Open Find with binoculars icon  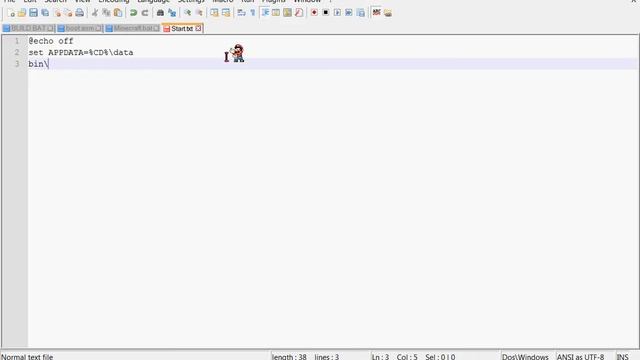[160, 13]
